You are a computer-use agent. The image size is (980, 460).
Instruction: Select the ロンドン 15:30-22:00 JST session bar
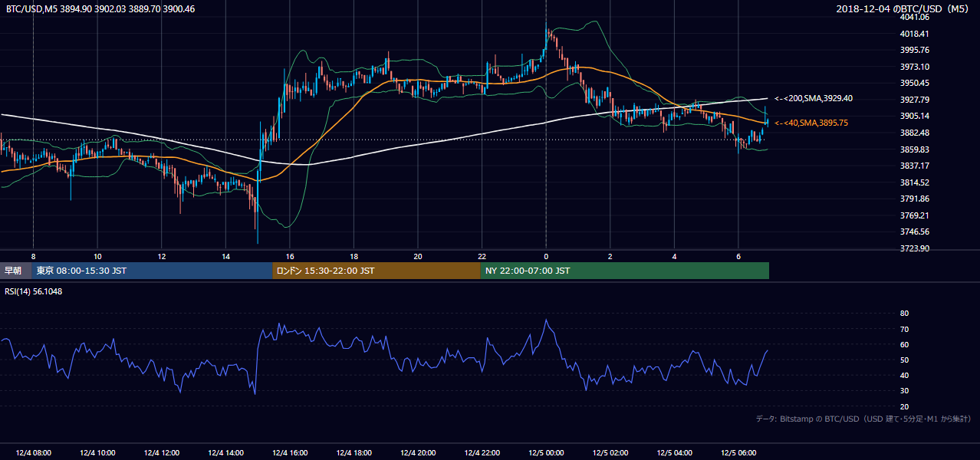(x=377, y=271)
